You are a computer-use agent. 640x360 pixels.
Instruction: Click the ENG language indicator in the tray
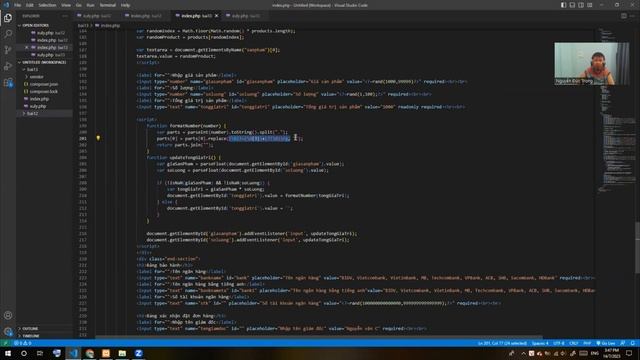[595, 353]
